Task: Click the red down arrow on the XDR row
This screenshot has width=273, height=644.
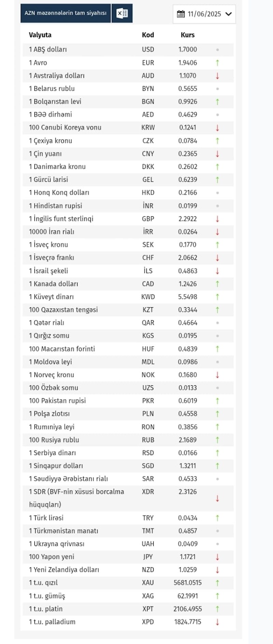Action: (x=217, y=498)
